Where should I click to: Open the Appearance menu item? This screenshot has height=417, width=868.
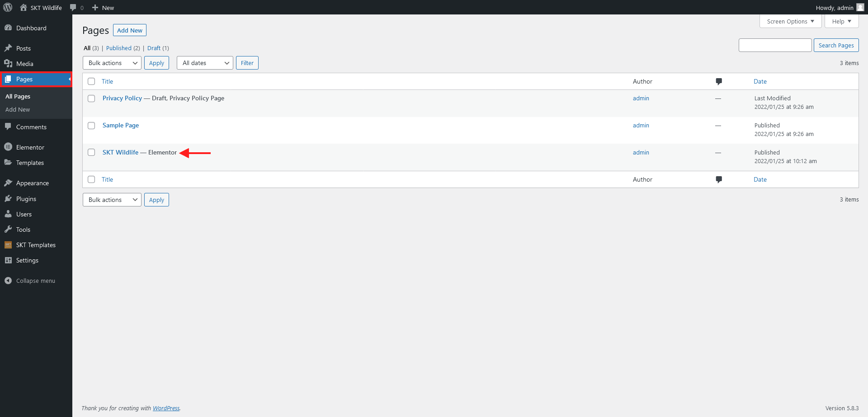click(33, 183)
